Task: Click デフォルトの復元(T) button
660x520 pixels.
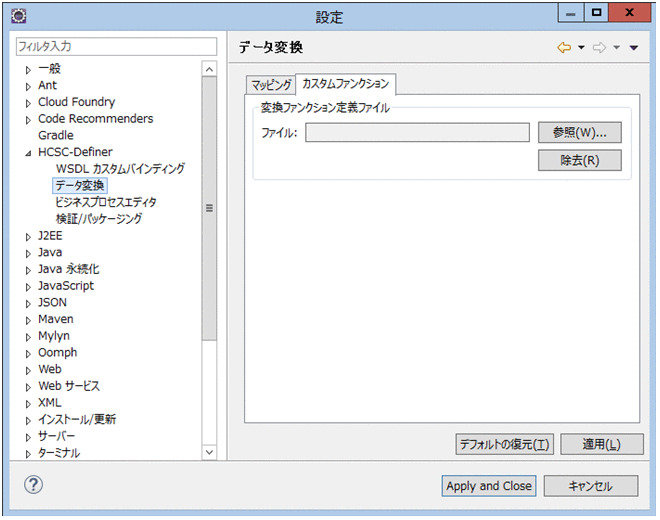Action: (504, 444)
